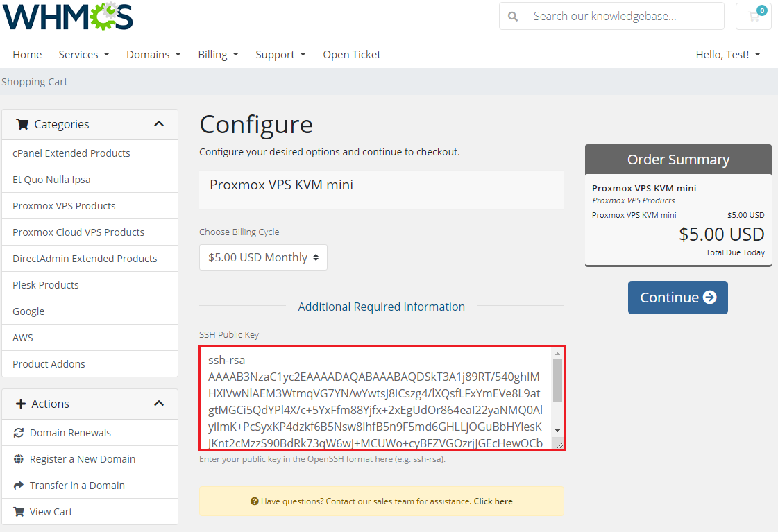Image resolution: width=778 pixels, height=532 pixels.
Task: Click the 'Additional Required Information' heading
Action: [x=382, y=307]
